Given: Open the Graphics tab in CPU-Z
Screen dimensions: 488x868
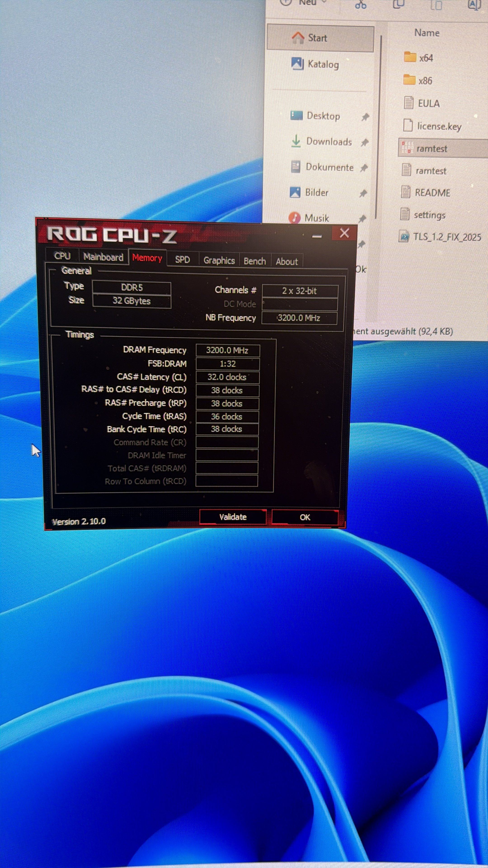Looking at the screenshot, I should pyautogui.click(x=219, y=260).
